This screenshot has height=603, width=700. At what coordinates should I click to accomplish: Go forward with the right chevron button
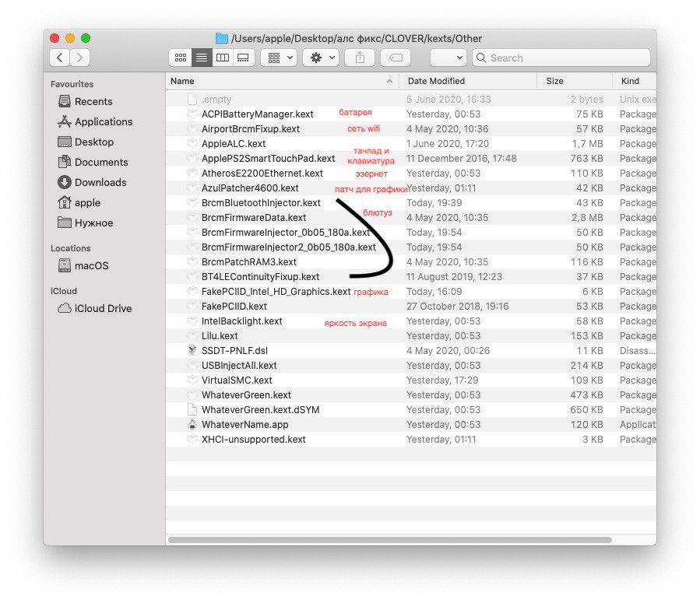tap(79, 58)
